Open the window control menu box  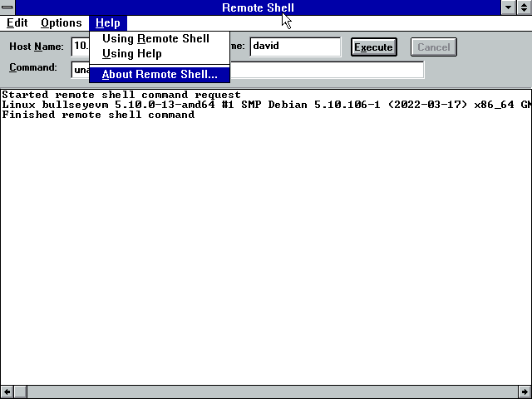[7, 7]
